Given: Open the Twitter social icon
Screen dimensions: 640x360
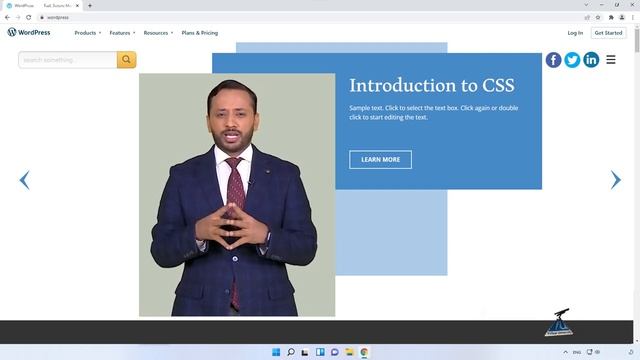Looking at the screenshot, I should pos(572,60).
